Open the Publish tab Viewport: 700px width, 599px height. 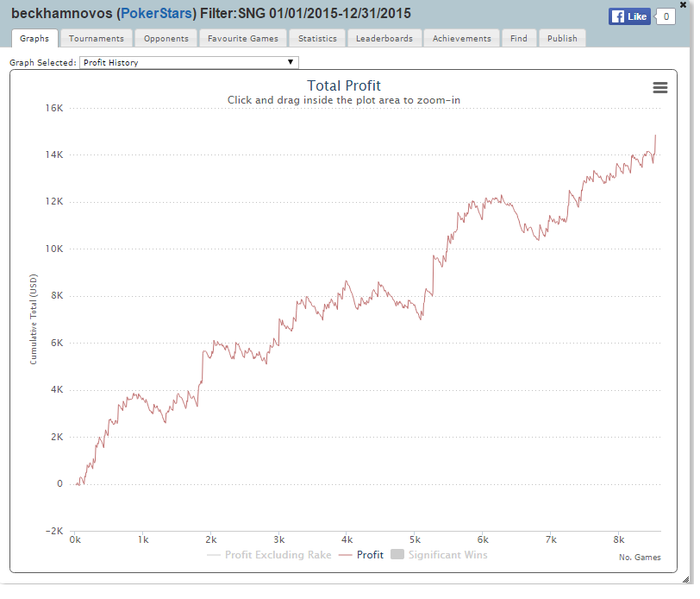point(562,38)
